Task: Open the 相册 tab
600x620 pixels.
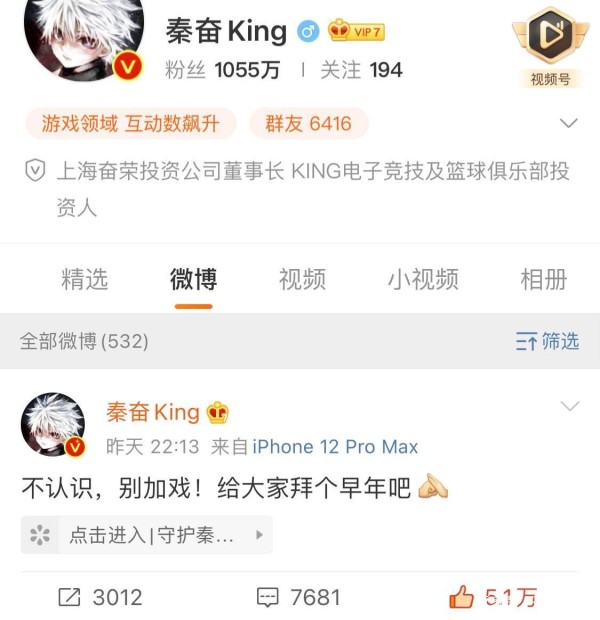Action: [544, 279]
